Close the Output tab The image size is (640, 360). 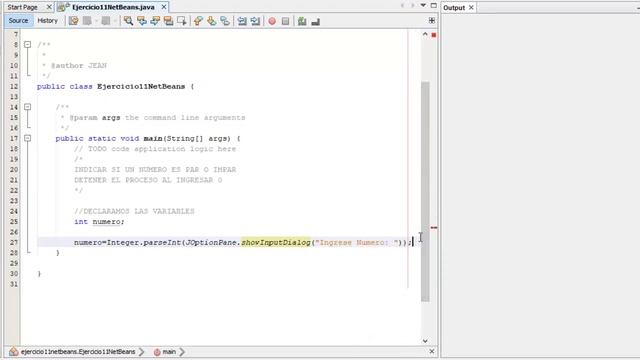471,8
